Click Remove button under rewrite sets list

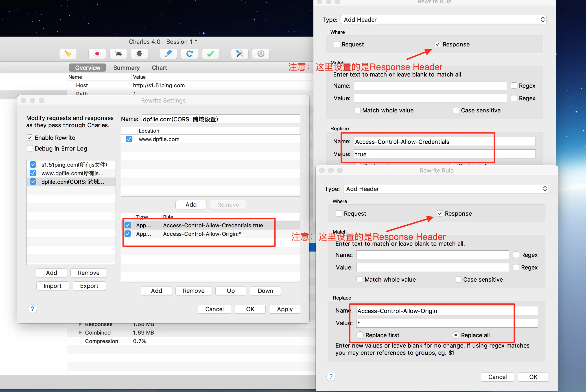click(89, 273)
